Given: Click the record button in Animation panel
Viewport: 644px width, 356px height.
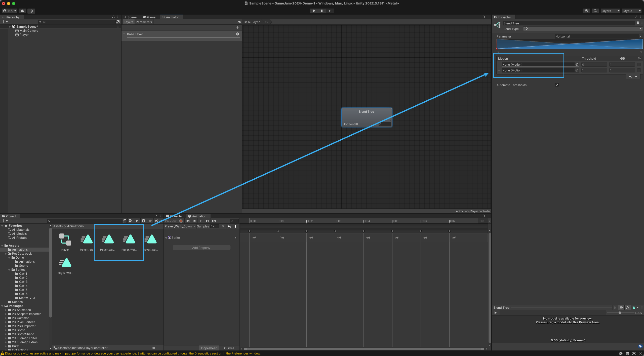Looking at the screenshot, I should tap(181, 221).
